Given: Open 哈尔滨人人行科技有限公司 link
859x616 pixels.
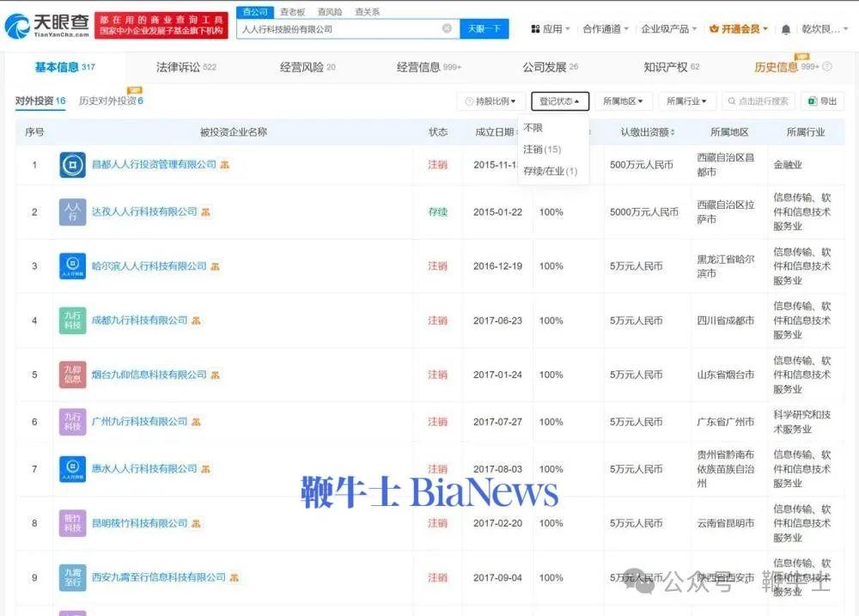Looking at the screenshot, I should tap(149, 265).
